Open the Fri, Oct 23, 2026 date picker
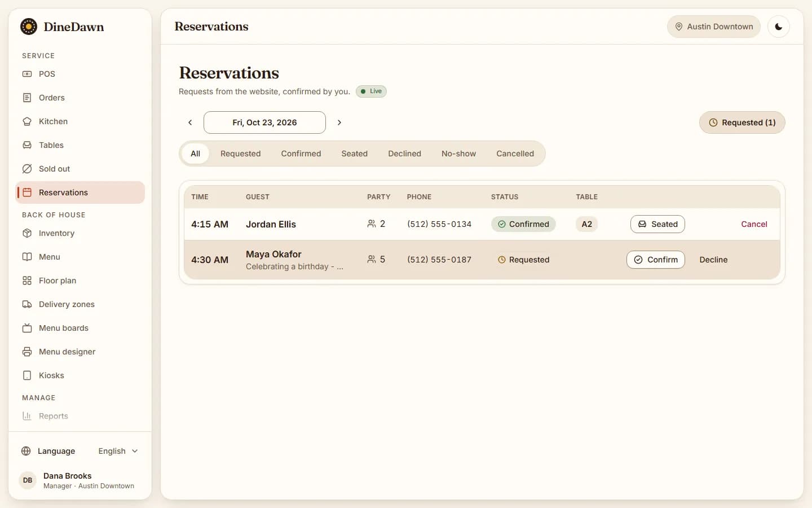The image size is (812, 508). (264, 122)
